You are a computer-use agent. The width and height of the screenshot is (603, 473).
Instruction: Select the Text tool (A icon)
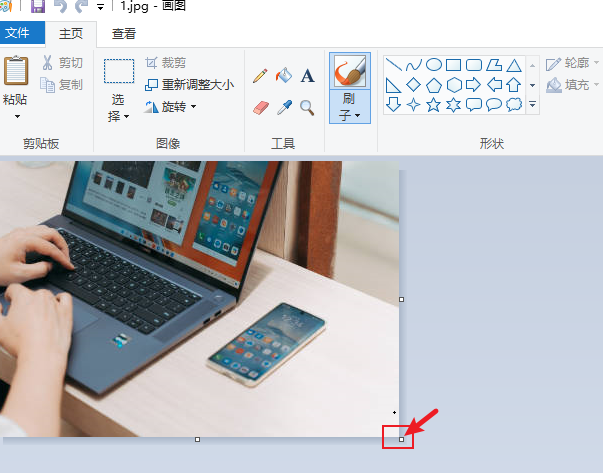[x=307, y=75]
